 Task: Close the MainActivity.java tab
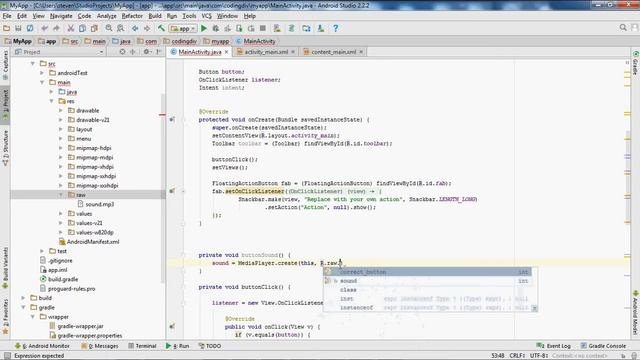tap(227, 52)
